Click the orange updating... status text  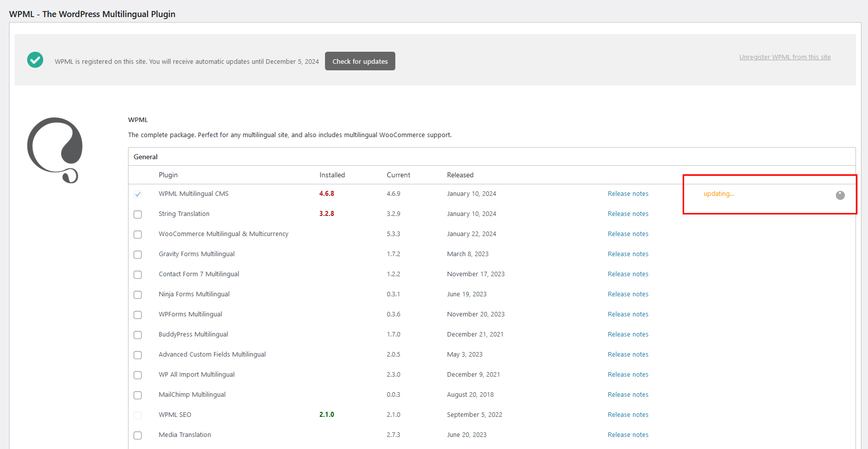click(x=719, y=194)
